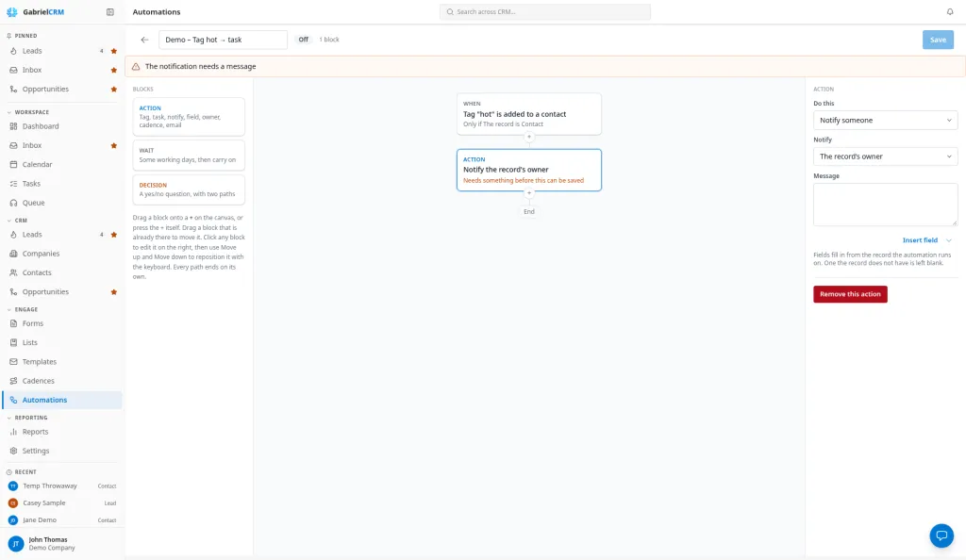Open the Reports page
966x560 pixels.
pyautogui.click(x=61, y=432)
